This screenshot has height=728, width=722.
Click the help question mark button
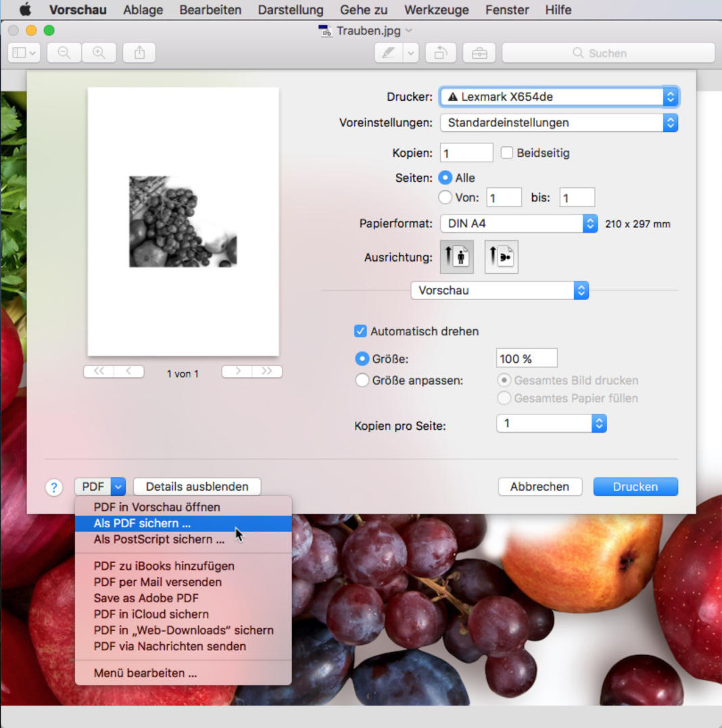[x=54, y=487]
